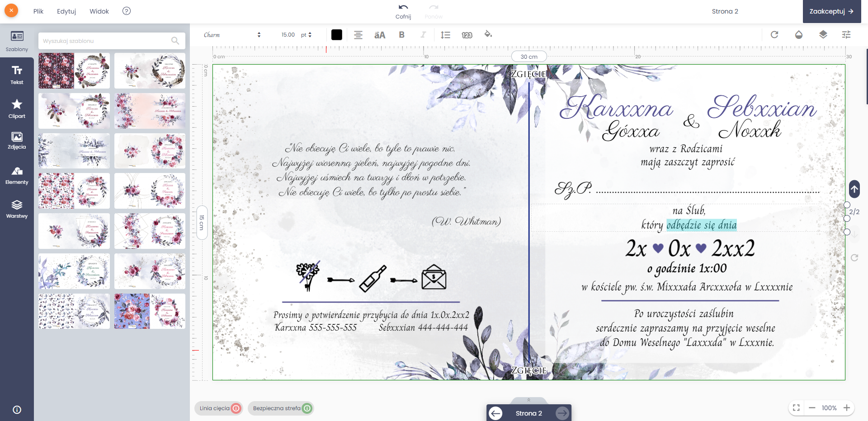Select the 'odbędzie się dnia' highlighted text

(702, 225)
